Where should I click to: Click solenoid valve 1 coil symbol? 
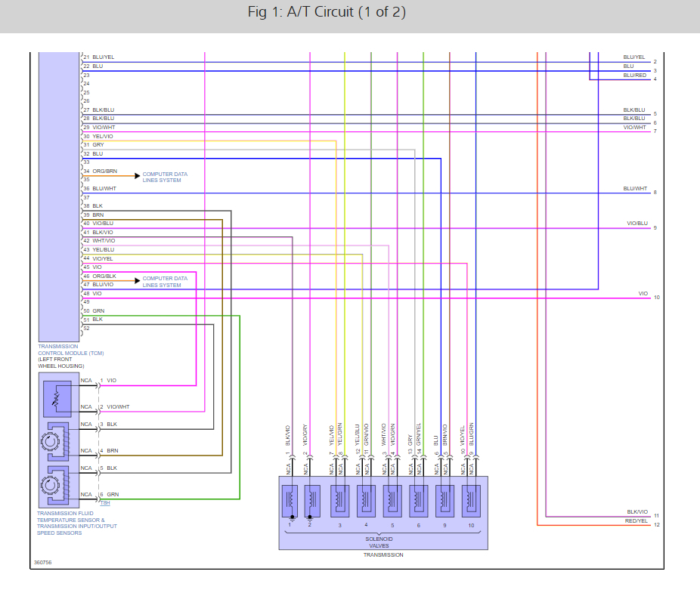coord(290,501)
